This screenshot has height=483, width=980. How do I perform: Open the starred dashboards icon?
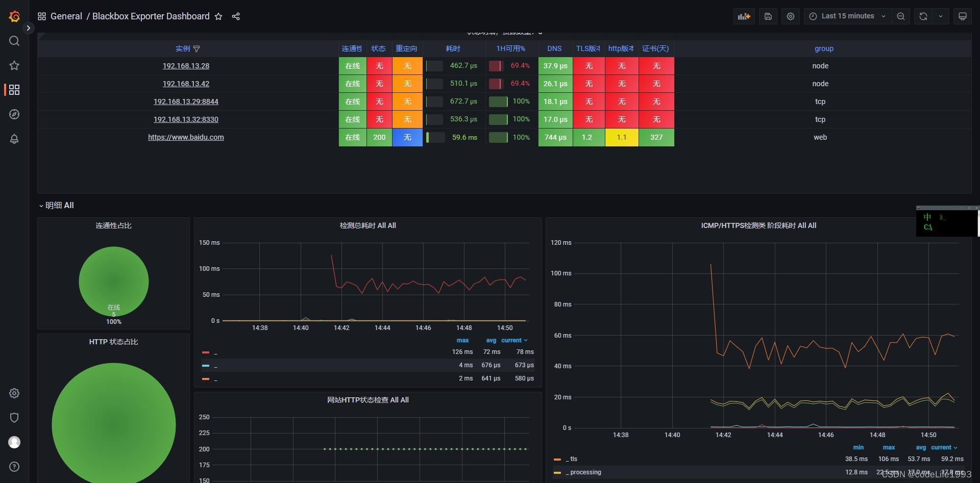14,65
